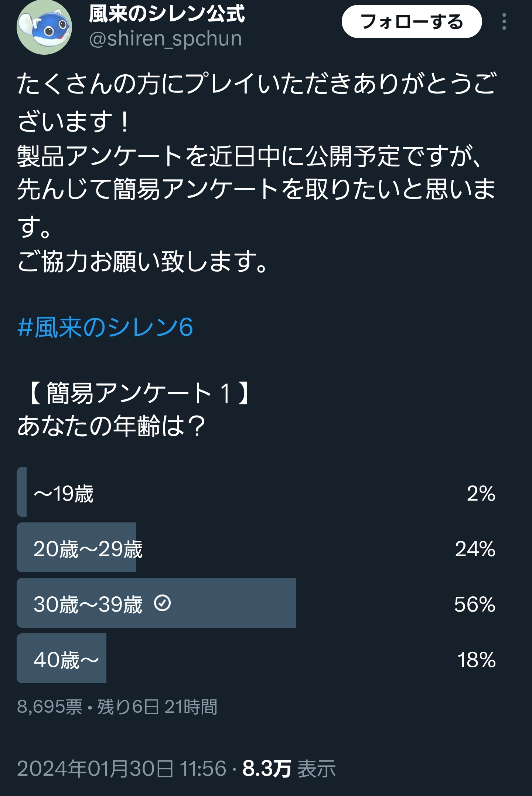Click the 56% result percentage

coord(475,604)
